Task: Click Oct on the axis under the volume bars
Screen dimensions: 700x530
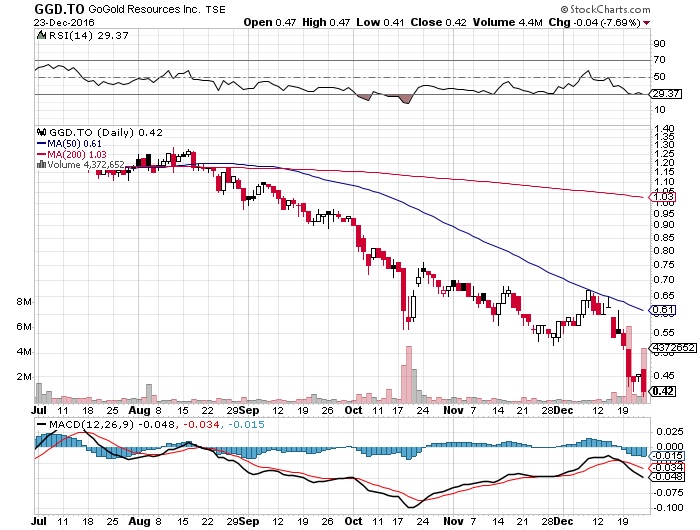Action: pos(354,410)
